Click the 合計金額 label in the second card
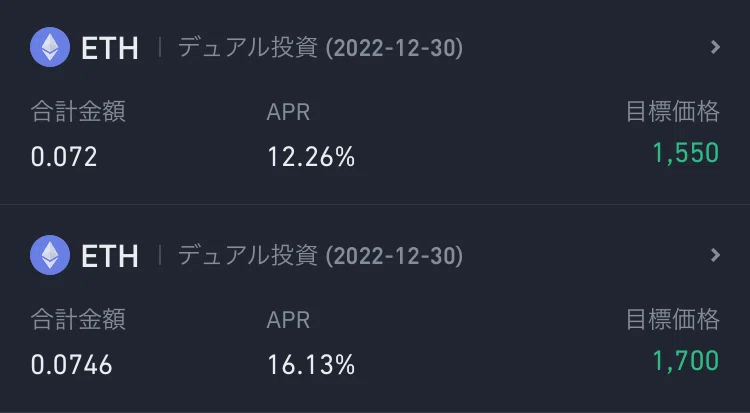 click(x=78, y=319)
